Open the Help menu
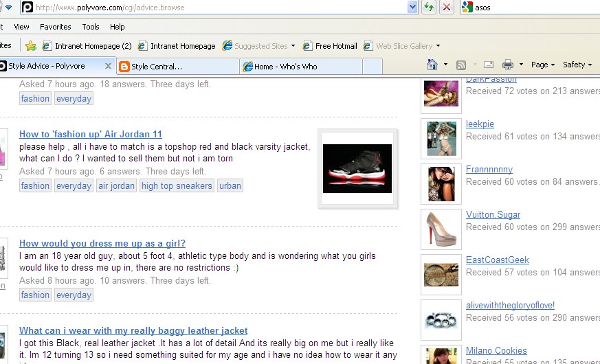 pos(117,27)
